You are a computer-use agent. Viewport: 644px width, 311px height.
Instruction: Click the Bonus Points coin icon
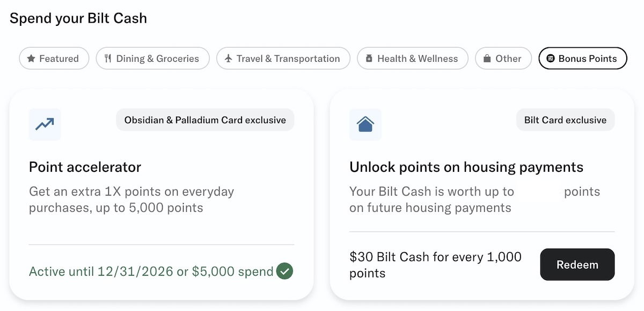pos(551,59)
